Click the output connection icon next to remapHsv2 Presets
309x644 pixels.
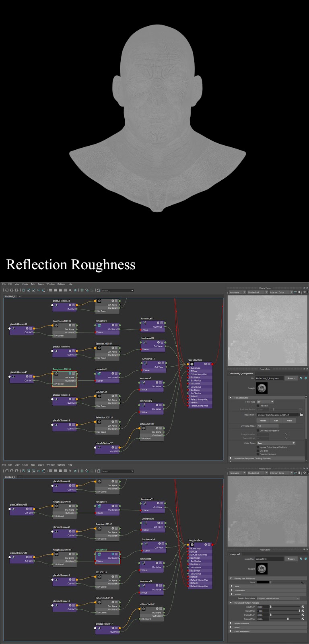tap(306, 559)
